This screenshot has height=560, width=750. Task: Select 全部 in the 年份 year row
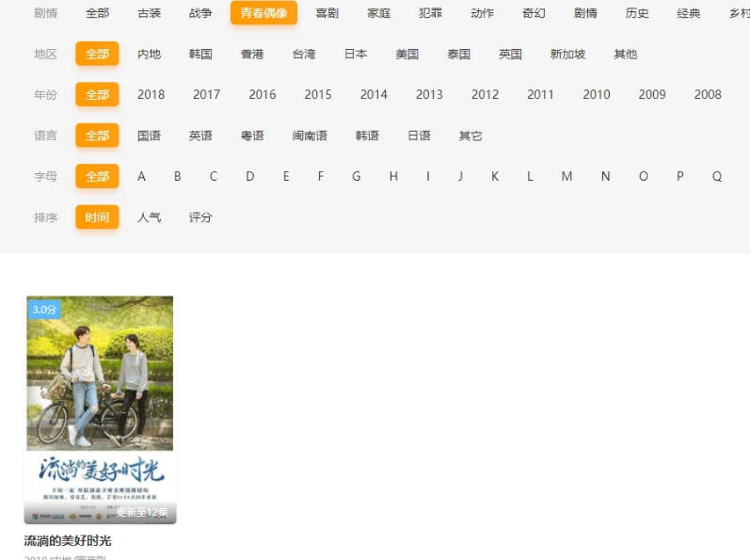97,95
